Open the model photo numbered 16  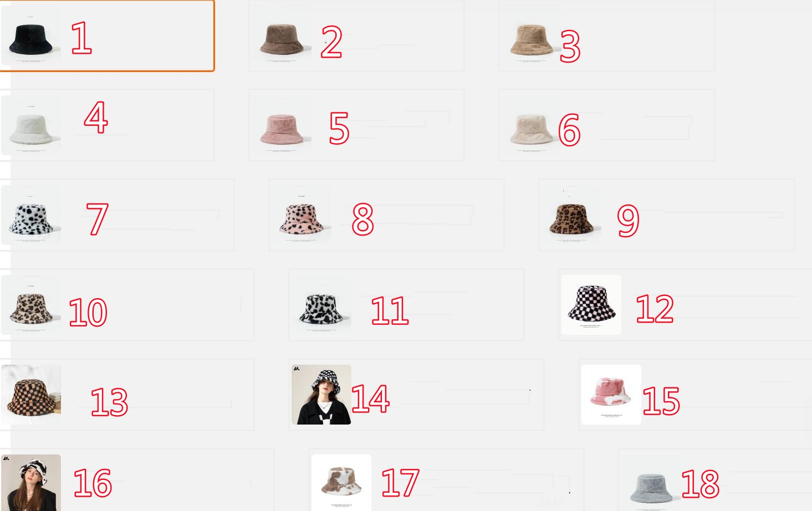(x=31, y=483)
